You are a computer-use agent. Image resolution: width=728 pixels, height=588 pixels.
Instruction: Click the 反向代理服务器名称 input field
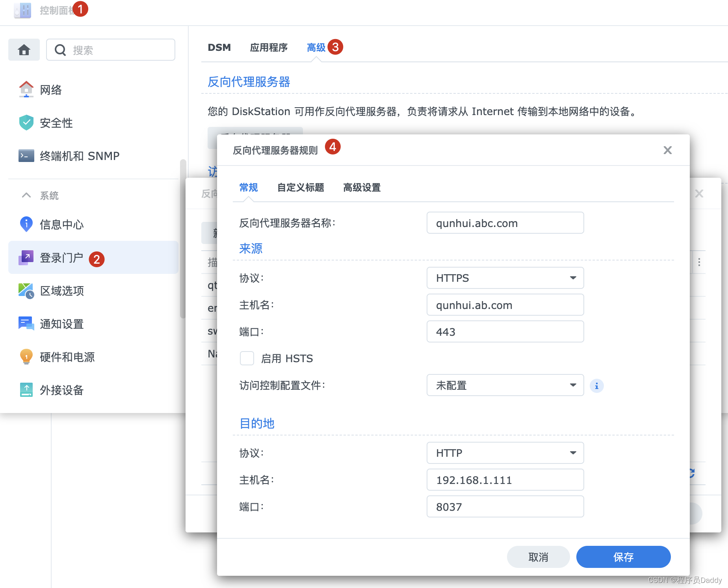coord(505,223)
